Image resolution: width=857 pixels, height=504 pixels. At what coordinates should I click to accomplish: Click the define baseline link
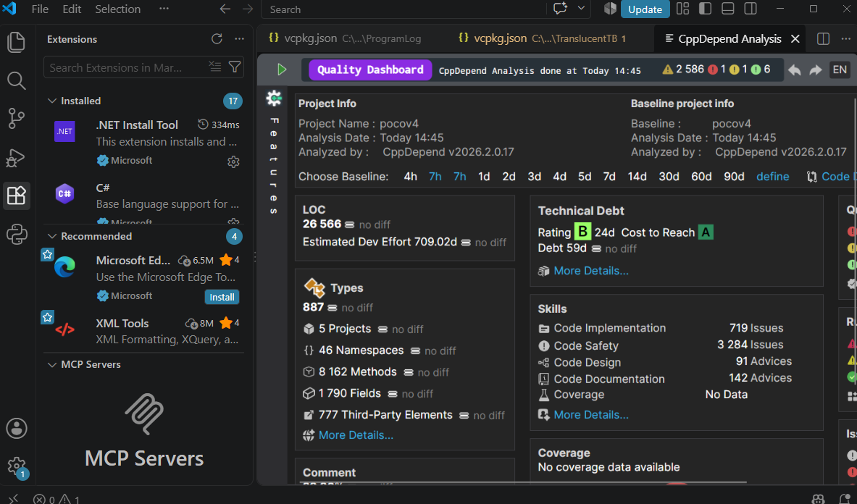pos(772,177)
